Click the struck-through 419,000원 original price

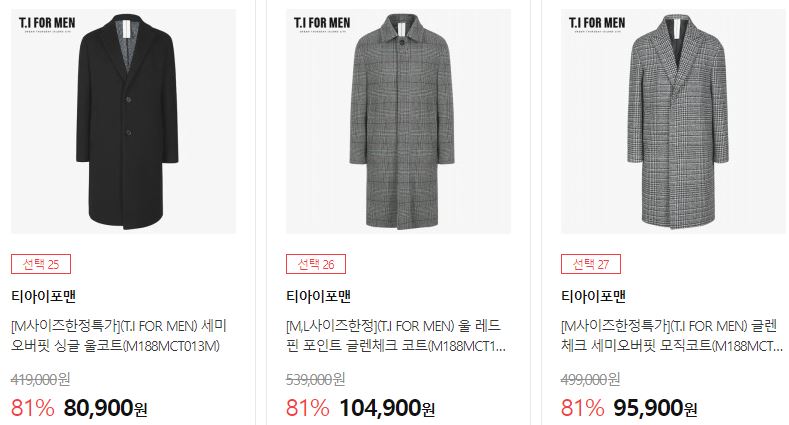click(40, 379)
